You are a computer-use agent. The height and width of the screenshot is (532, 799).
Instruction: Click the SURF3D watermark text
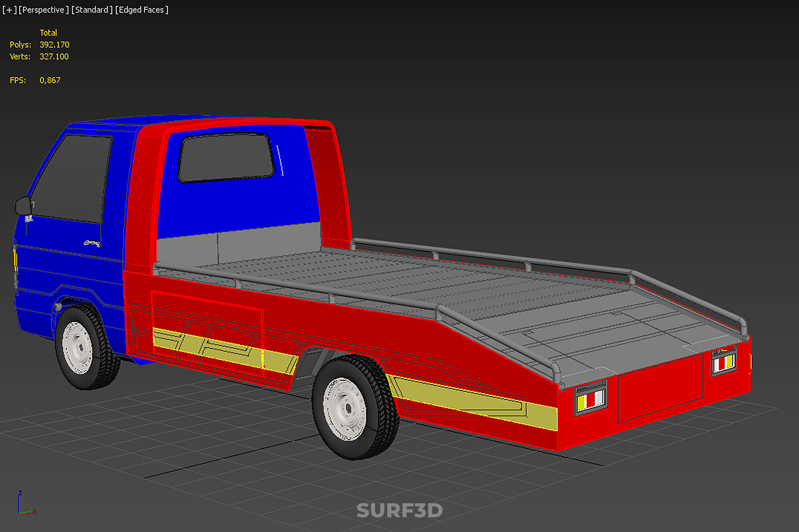399,511
